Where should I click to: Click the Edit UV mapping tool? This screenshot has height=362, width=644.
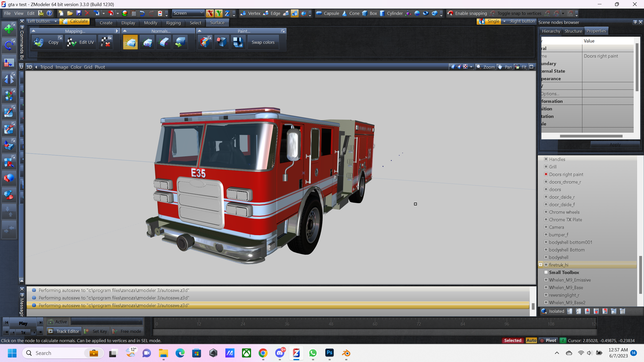pyautogui.click(x=80, y=42)
